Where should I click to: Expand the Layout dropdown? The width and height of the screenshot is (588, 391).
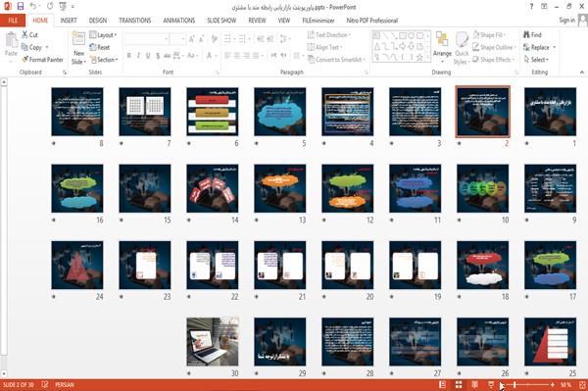point(103,35)
